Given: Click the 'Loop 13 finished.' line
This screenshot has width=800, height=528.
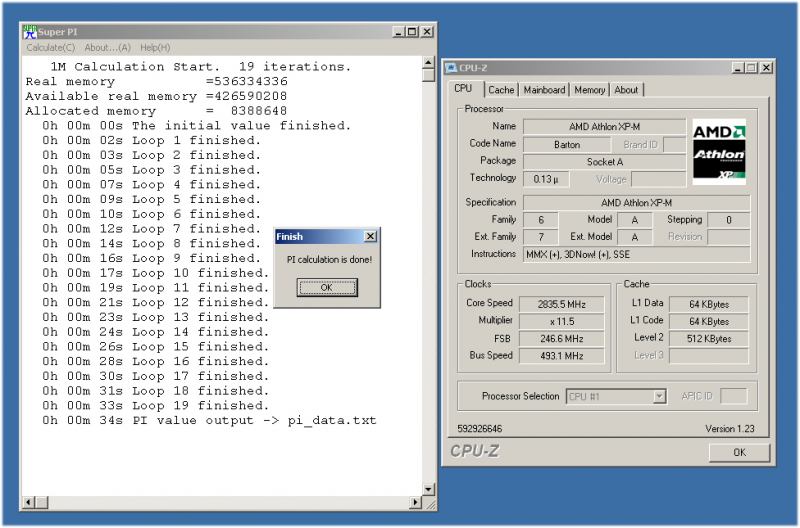Looking at the screenshot, I should coord(155,317).
